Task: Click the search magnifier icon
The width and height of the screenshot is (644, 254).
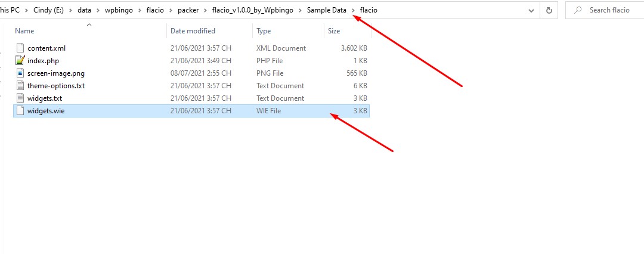Action: 578,10
